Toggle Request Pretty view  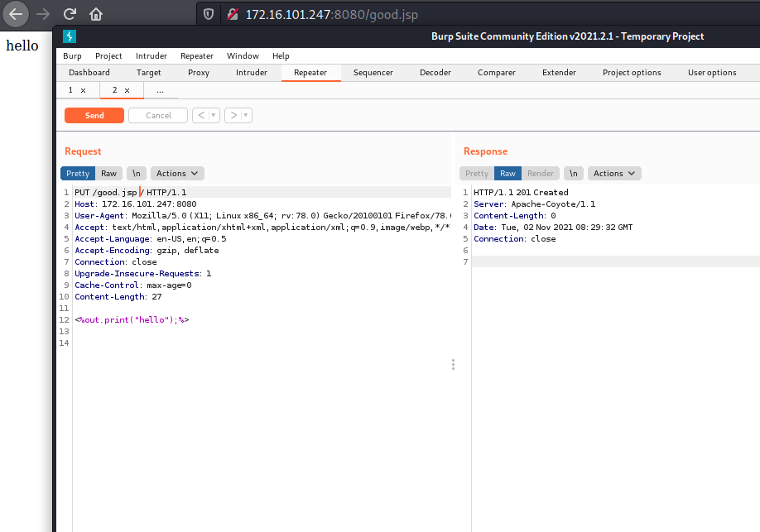pyautogui.click(x=78, y=174)
